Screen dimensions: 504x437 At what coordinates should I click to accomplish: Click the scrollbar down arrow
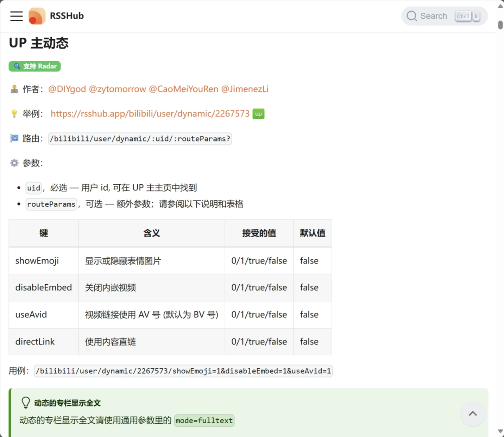coord(500,431)
